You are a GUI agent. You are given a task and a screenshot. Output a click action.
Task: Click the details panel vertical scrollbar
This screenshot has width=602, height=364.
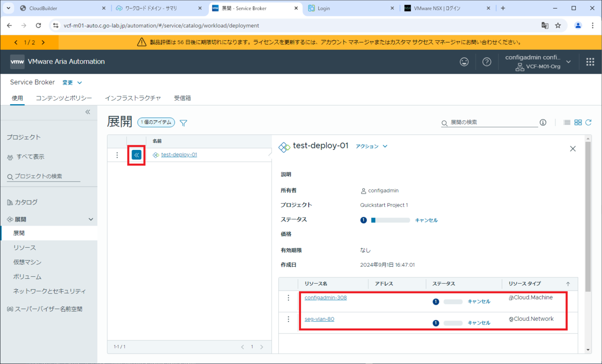[588, 216]
